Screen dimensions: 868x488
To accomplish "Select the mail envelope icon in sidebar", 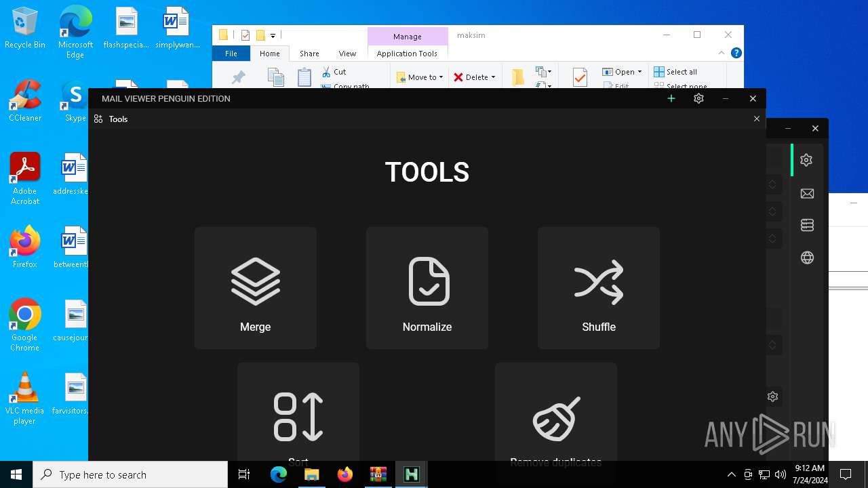I will pos(807,194).
